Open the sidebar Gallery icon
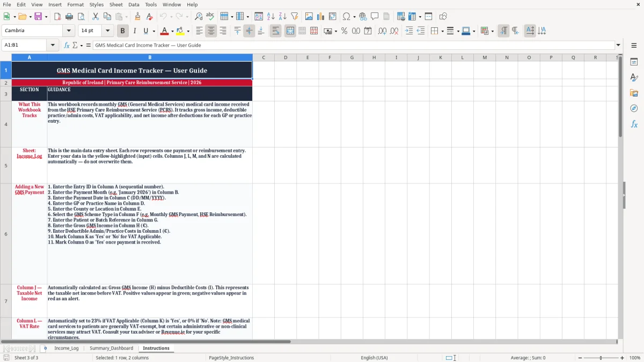The image size is (644, 362). [634, 93]
